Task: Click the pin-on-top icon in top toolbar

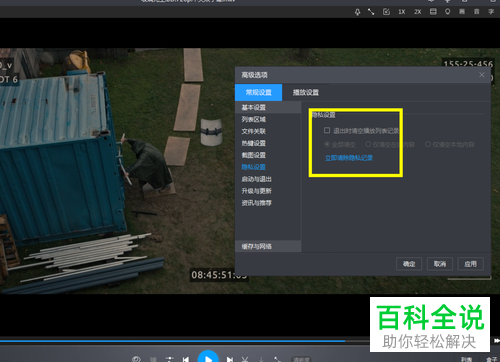Action: pyautogui.click(x=357, y=12)
